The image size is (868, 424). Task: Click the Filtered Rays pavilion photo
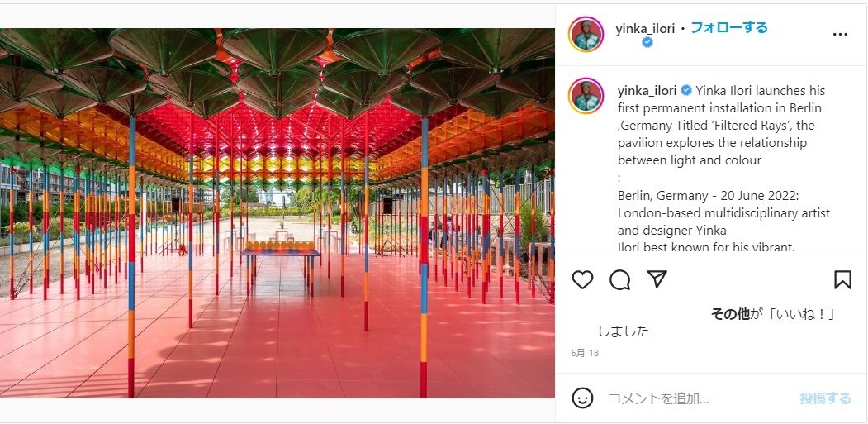click(x=277, y=213)
